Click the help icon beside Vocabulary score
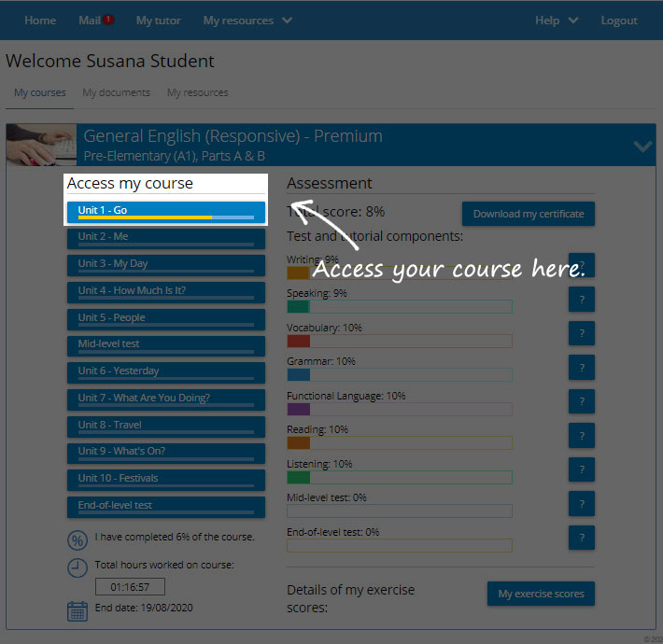The width and height of the screenshot is (663, 644). click(x=581, y=333)
